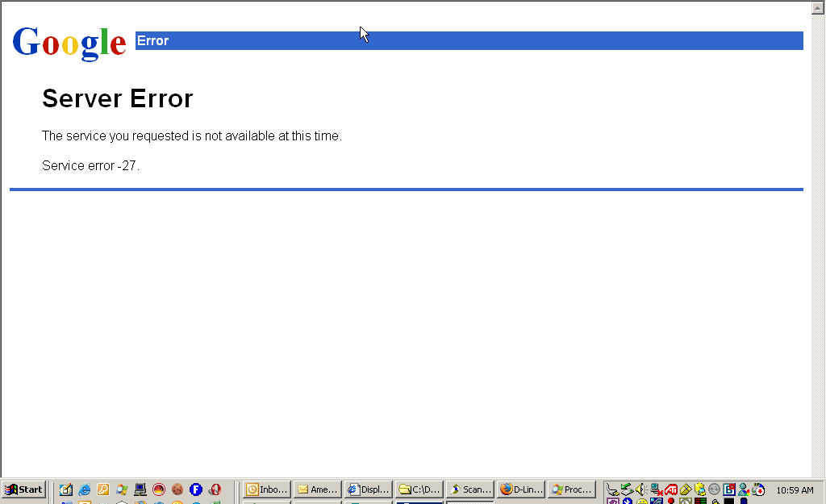Switch to the Proc... taskbar window
The image size is (826, 504).
point(572,489)
